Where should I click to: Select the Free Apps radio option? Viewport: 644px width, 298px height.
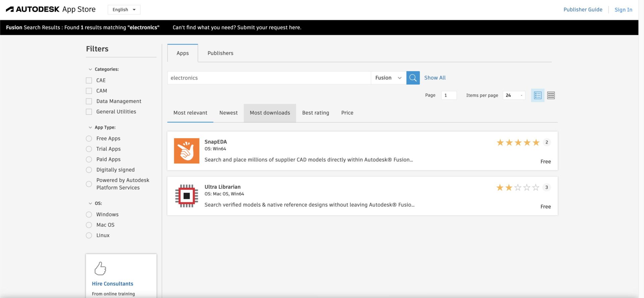pyautogui.click(x=89, y=138)
